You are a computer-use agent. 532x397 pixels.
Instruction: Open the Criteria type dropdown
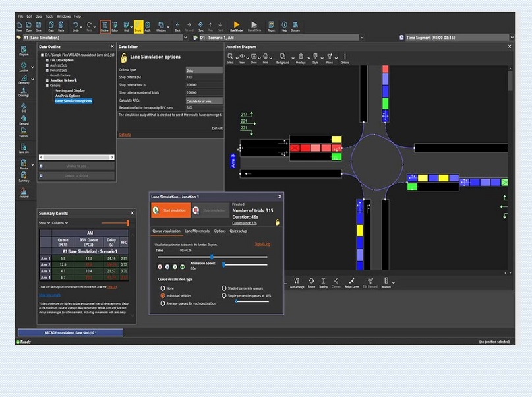coord(204,69)
